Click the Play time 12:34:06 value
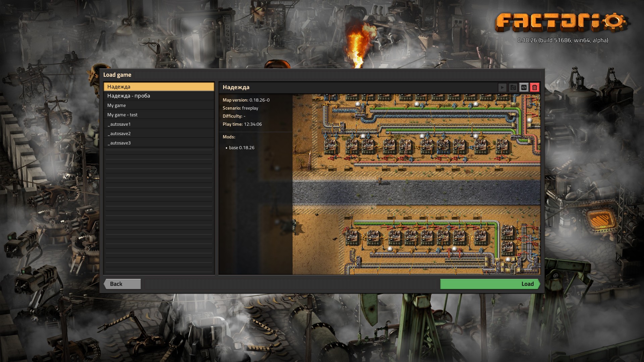The height and width of the screenshot is (362, 644). pyautogui.click(x=253, y=124)
